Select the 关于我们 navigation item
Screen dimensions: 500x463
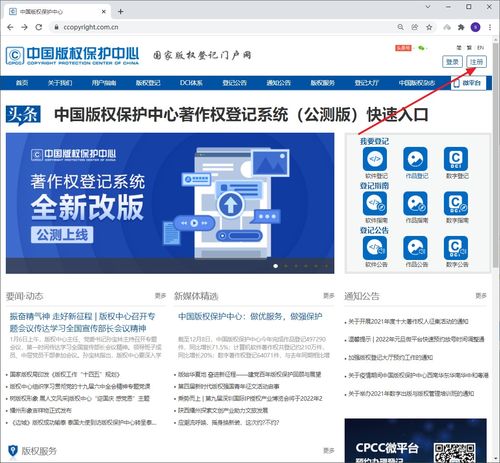(60, 83)
